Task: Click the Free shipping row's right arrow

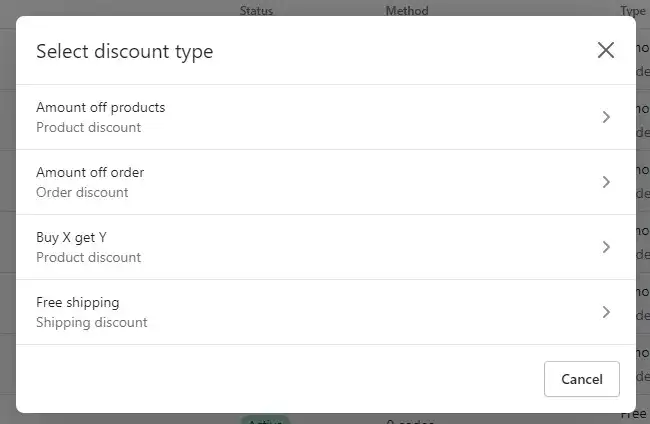Action: pos(606,312)
